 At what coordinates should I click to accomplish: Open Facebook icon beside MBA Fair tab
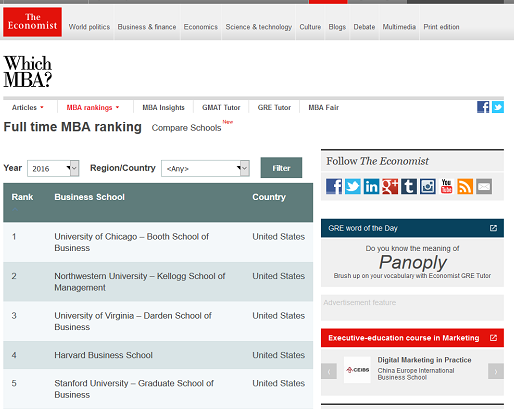point(483,107)
